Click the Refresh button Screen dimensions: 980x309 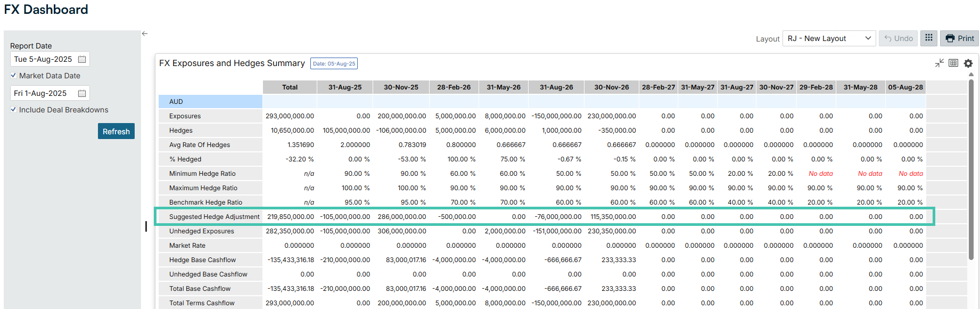116,131
